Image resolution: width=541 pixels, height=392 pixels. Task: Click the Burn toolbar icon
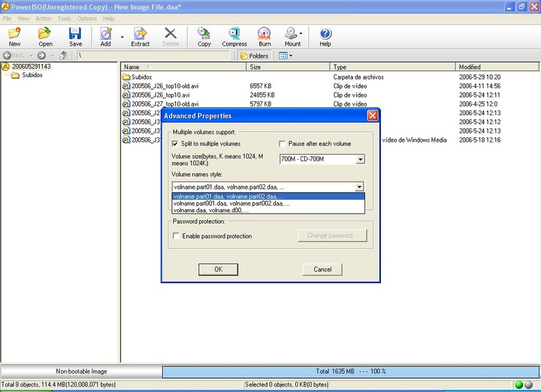pyautogui.click(x=264, y=37)
